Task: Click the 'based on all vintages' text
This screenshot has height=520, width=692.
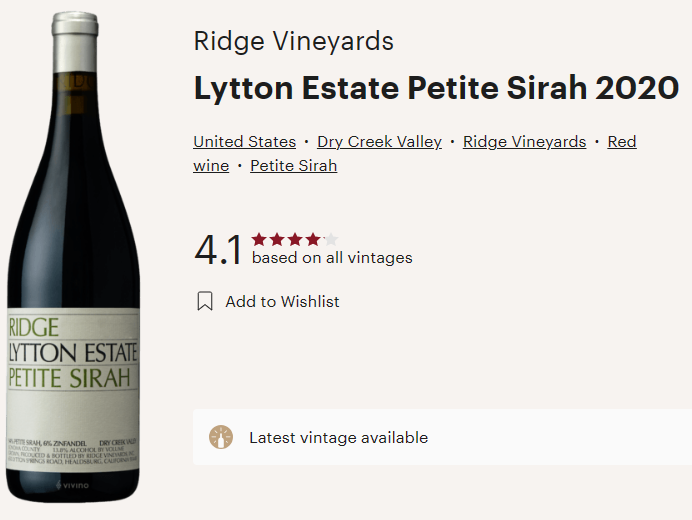Action: [332, 258]
